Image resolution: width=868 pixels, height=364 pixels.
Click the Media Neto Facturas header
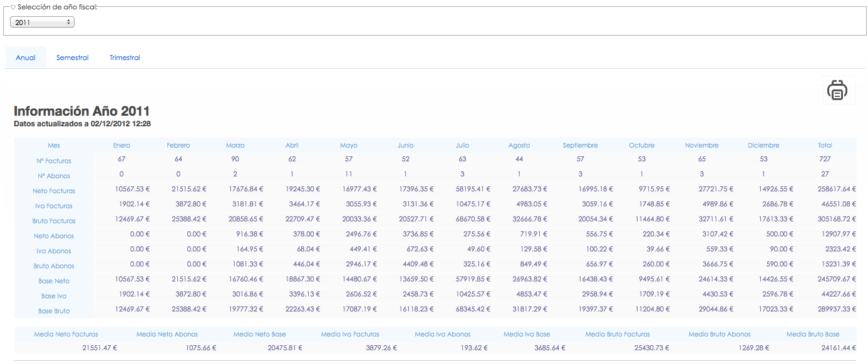point(66,334)
